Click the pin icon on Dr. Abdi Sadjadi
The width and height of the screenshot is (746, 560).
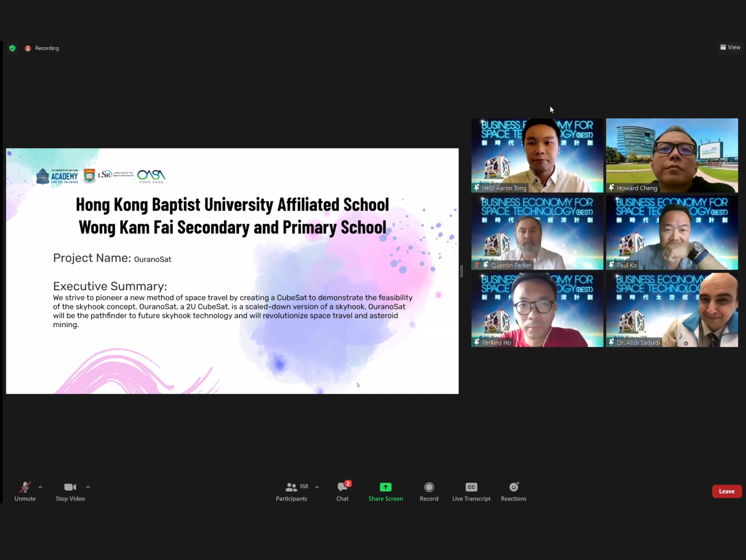[612, 343]
